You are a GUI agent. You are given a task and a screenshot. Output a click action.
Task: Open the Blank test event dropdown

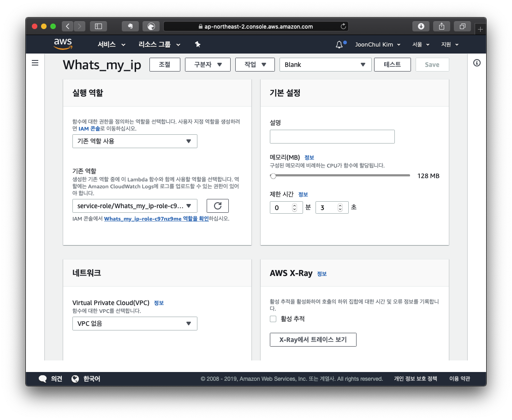tap(325, 65)
